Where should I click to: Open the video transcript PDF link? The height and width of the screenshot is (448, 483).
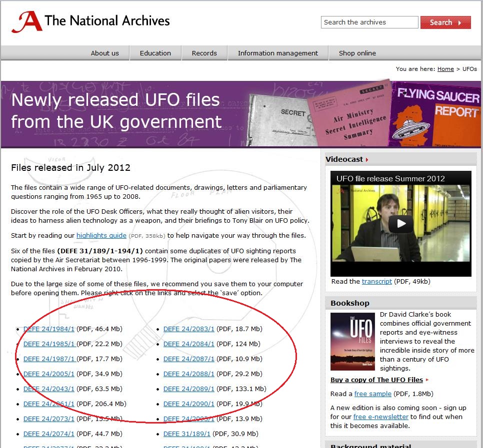coord(376,281)
